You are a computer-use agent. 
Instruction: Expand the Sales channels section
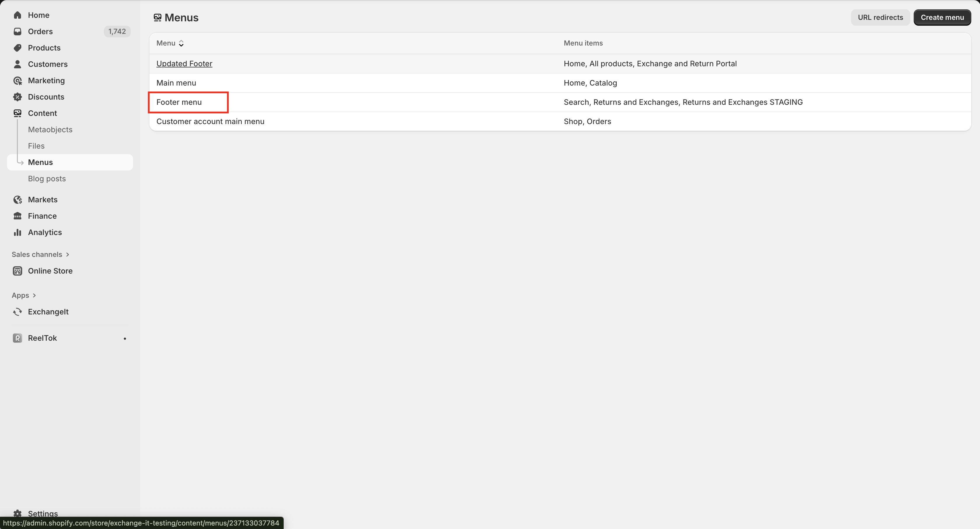tap(67, 255)
